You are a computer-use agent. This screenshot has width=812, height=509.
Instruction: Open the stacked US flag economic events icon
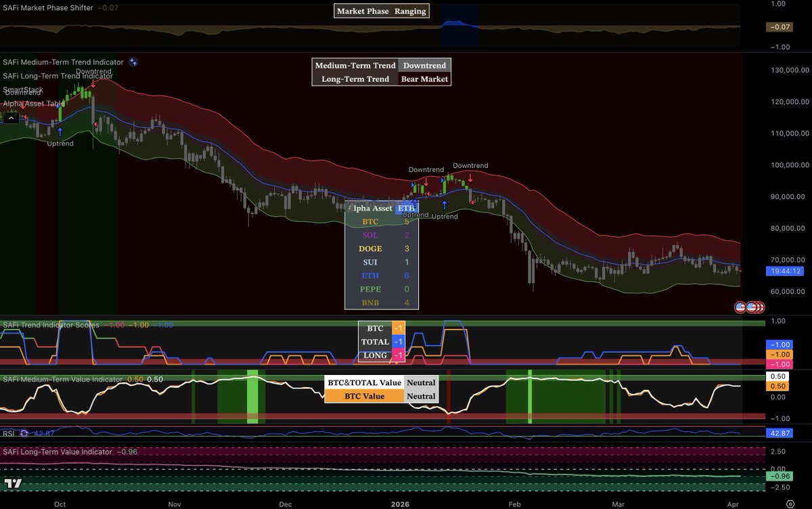pos(754,307)
